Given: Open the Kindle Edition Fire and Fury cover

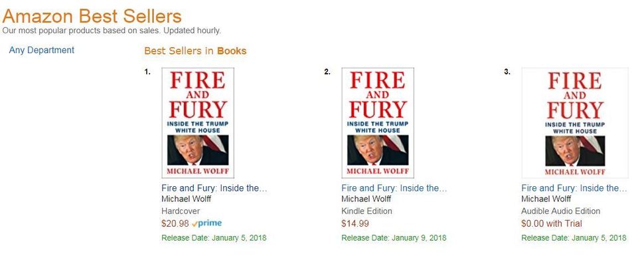Looking at the screenshot, I should pos(378,122).
